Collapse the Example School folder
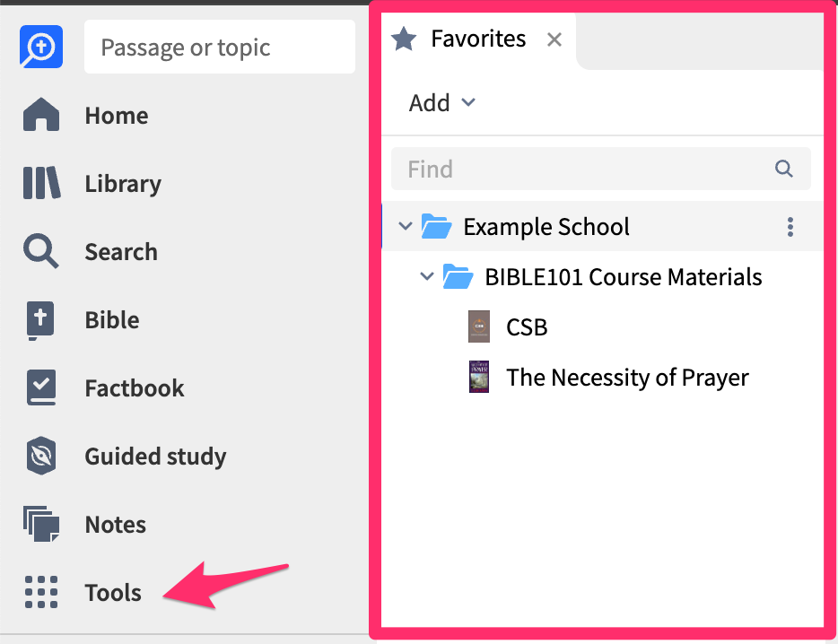Screen dimensions: 838x644 pos(406,226)
